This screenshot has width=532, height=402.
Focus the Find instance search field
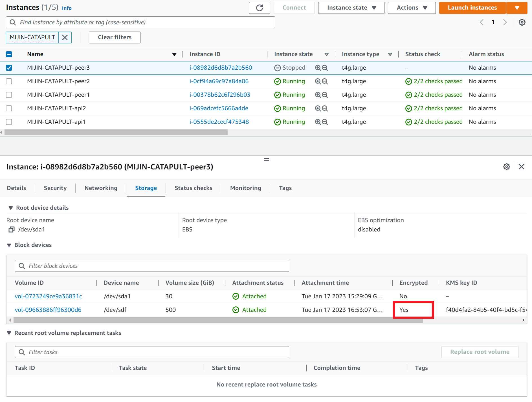point(140,22)
